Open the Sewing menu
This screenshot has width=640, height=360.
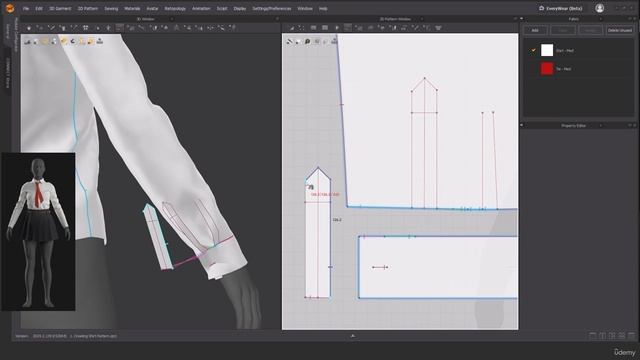click(111, 9)
